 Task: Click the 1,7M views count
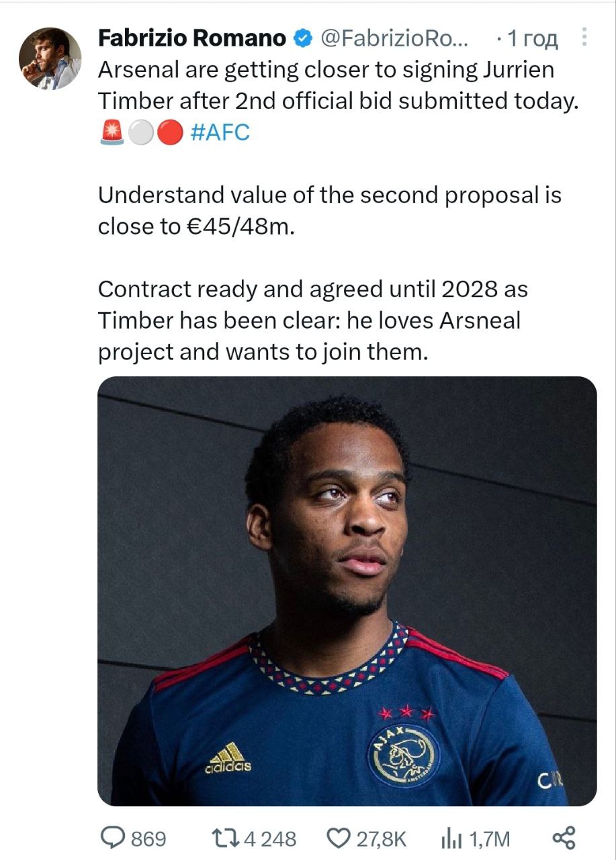[489, 838]
